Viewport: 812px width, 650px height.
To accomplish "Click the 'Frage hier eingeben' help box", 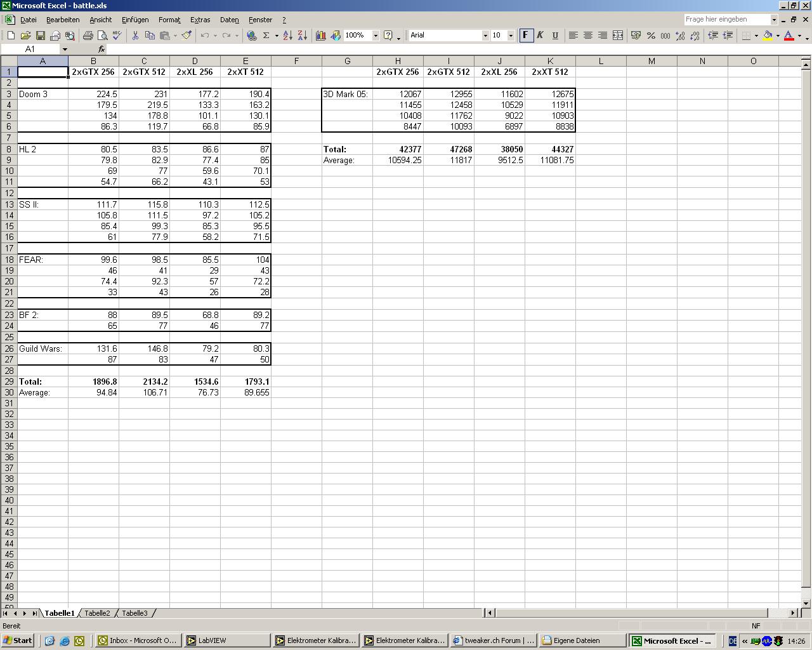I will tap(726, 20).
